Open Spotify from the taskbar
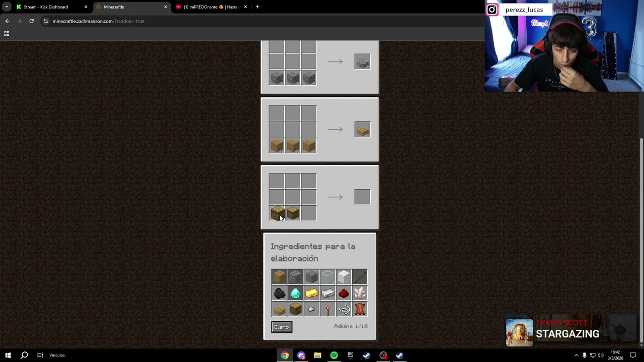Screen dimensions: 644x362 [x=334, y=355]
